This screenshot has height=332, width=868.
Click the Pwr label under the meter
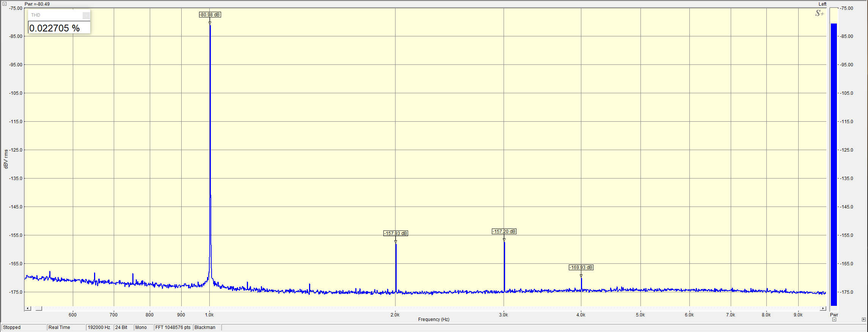tap(834, 315)
